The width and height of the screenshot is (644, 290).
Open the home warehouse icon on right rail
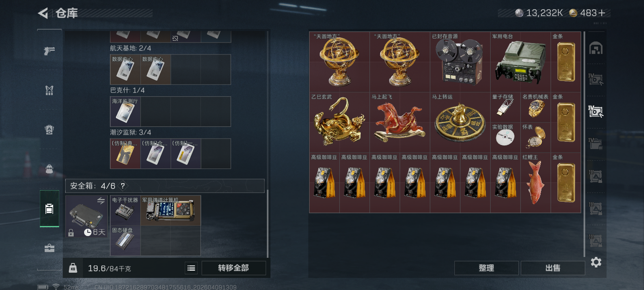tap(596, 48)
